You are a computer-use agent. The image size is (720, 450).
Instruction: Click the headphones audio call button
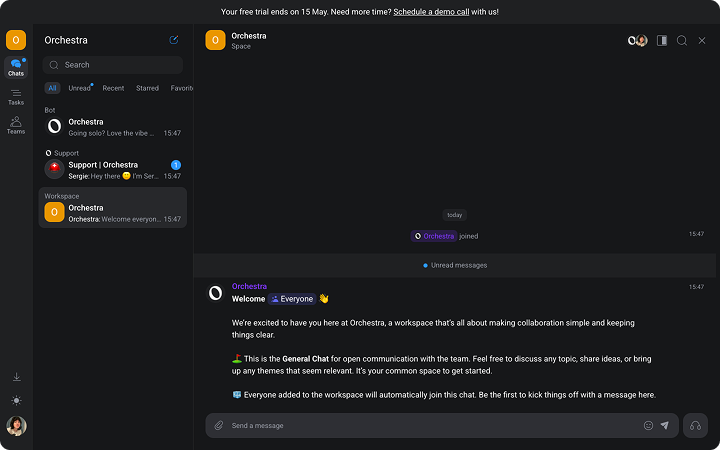pos(695,426)
